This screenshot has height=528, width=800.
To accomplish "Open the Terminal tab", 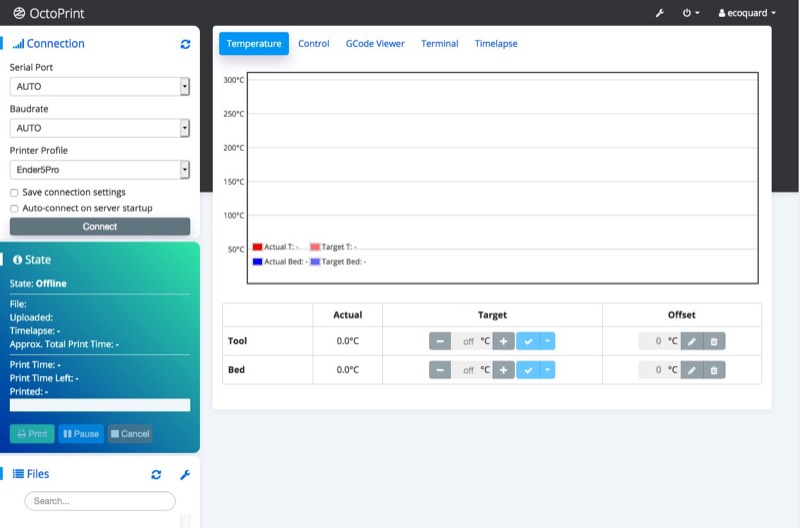I will pyautogui.click(x=439, y=44).
